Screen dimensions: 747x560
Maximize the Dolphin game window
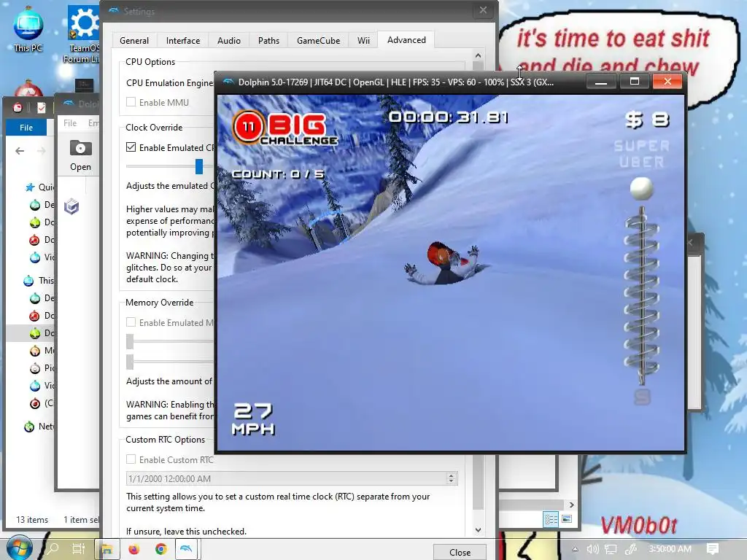[634, 82]
